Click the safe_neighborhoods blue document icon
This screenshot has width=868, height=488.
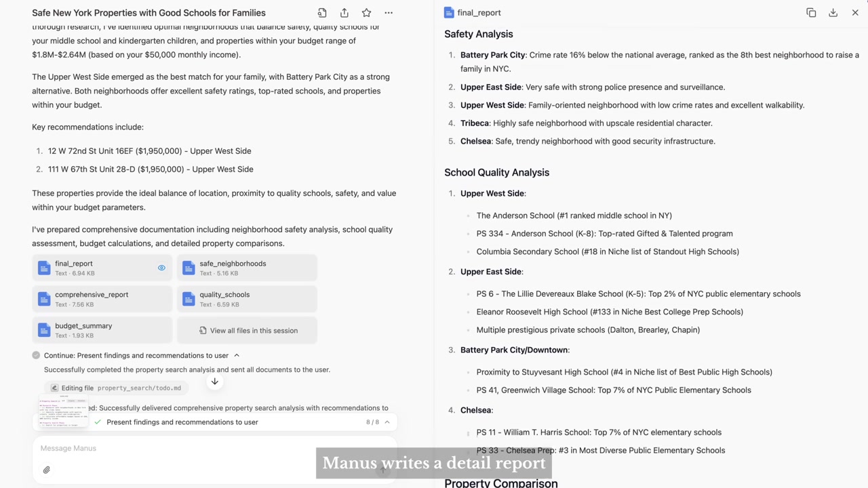(189, 268)
